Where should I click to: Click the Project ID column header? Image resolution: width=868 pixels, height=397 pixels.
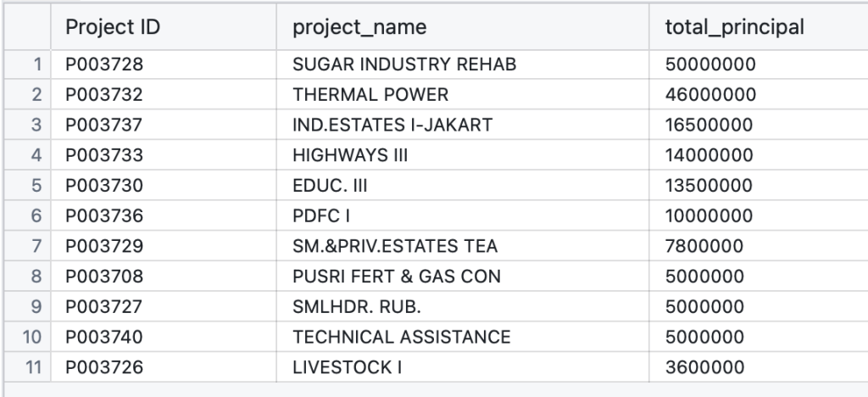point(113,27)
